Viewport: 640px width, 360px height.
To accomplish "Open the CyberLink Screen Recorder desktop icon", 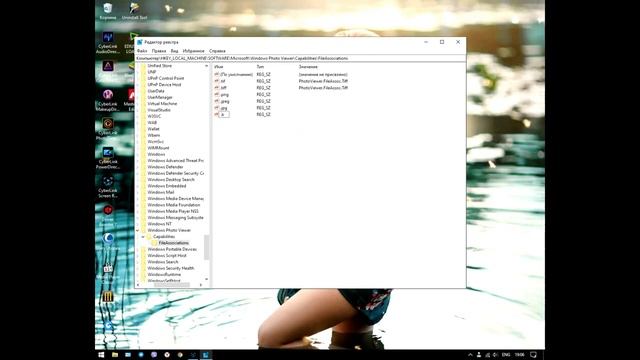I will coord(108,187).
